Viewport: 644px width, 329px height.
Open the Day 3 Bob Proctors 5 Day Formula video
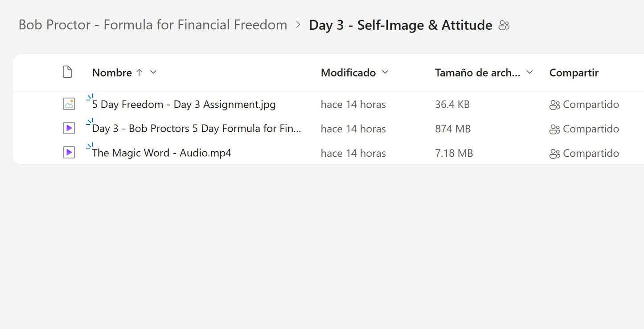pos(197,129)
